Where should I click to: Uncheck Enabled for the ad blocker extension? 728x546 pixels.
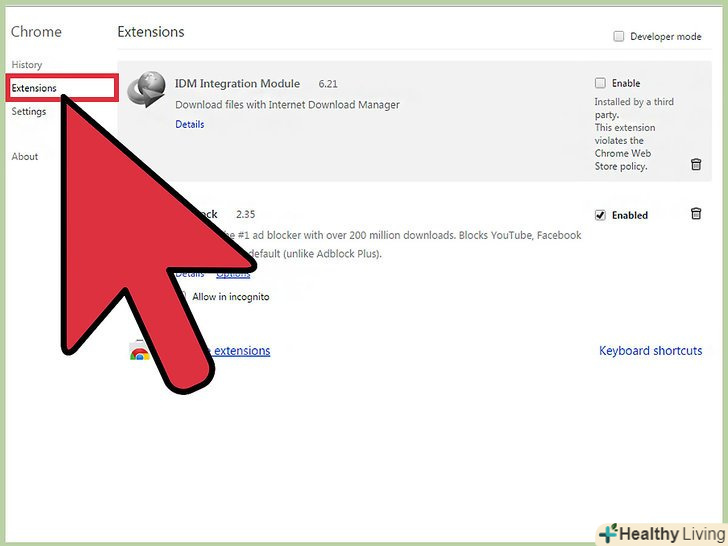point(600,215)
